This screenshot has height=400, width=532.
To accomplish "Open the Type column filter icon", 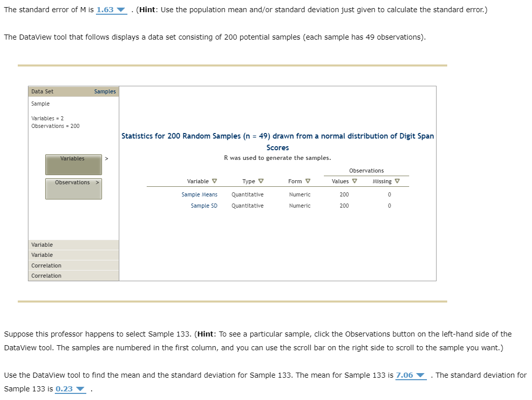I will tap(260, 181).
